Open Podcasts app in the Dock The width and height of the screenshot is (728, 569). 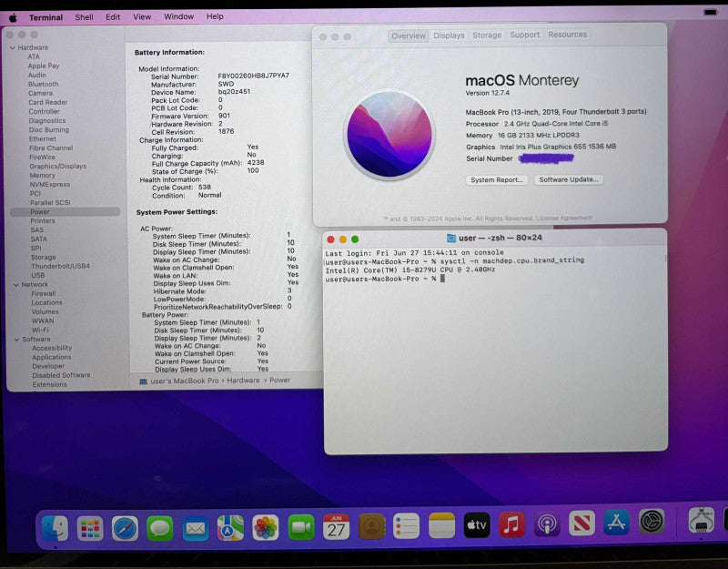click(547, 524)
